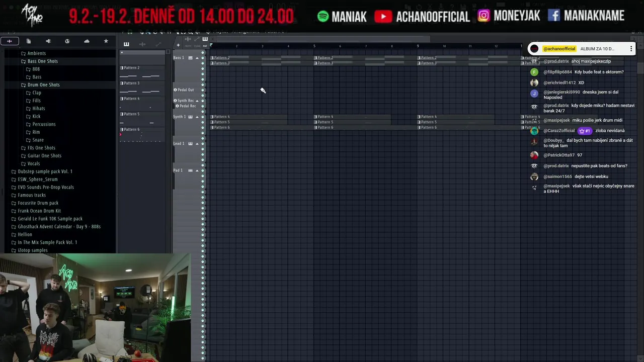644x362 pixels.
Task: Select Pattern 6 in the picker
Action: point(142,134)
